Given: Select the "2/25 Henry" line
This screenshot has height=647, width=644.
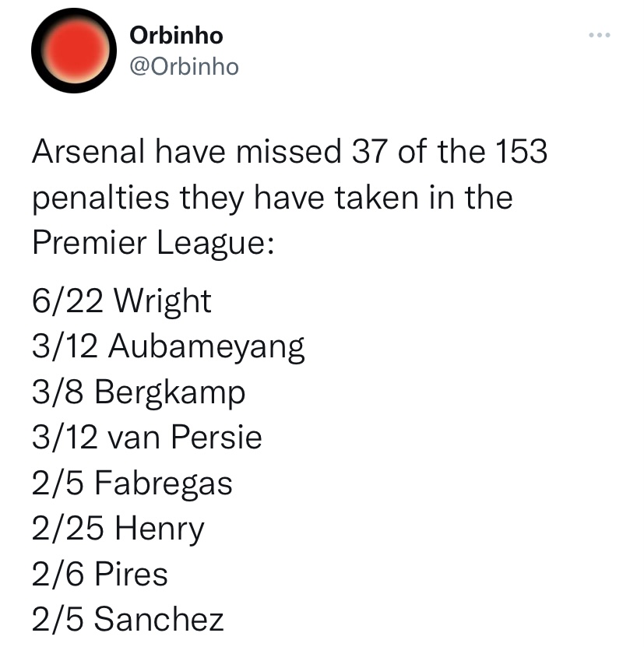Looking at the screenshot, I should (118, 529).
